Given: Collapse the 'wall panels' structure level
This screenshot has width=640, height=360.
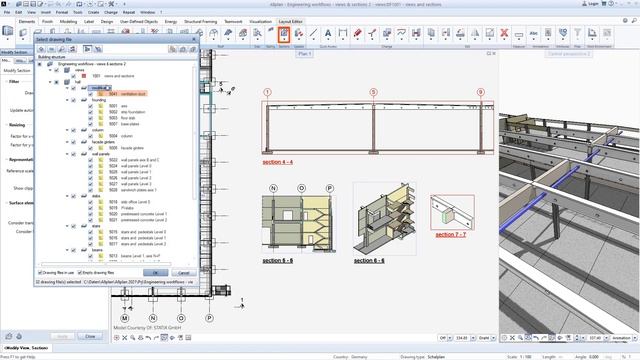Looking at the screenshot, I should (x=67, y=154).
